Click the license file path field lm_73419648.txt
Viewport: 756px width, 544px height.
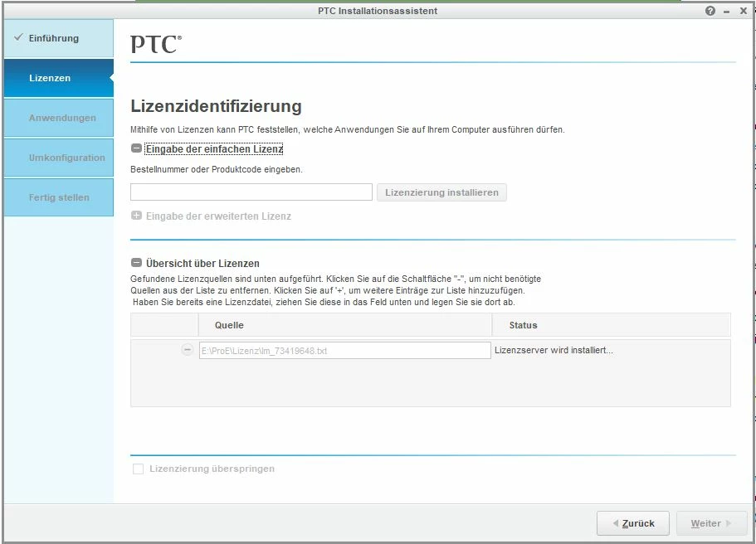[344, 350]
